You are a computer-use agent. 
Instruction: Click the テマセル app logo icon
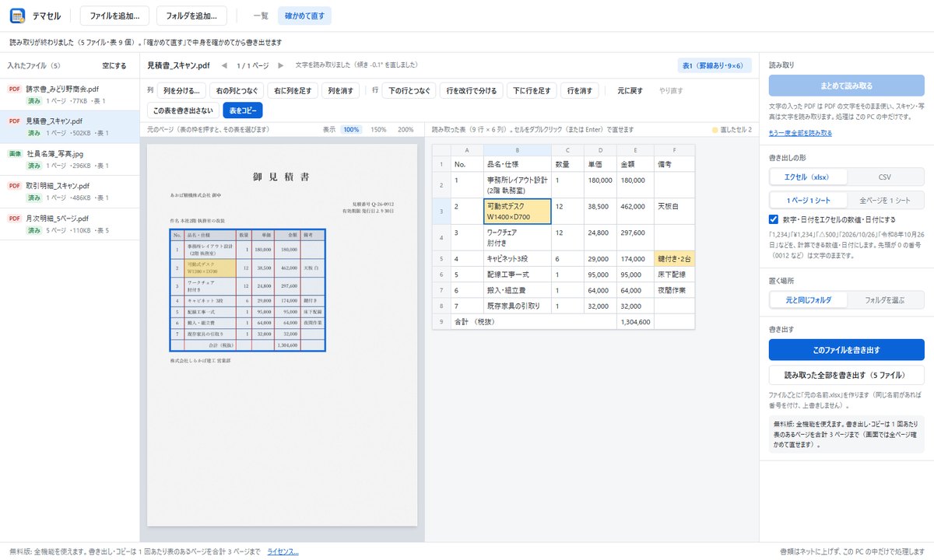pos(17,16)
